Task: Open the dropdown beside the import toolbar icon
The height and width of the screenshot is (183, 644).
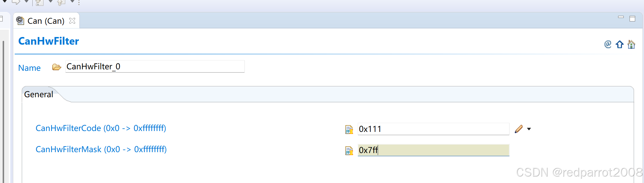Action: (50, 2)
